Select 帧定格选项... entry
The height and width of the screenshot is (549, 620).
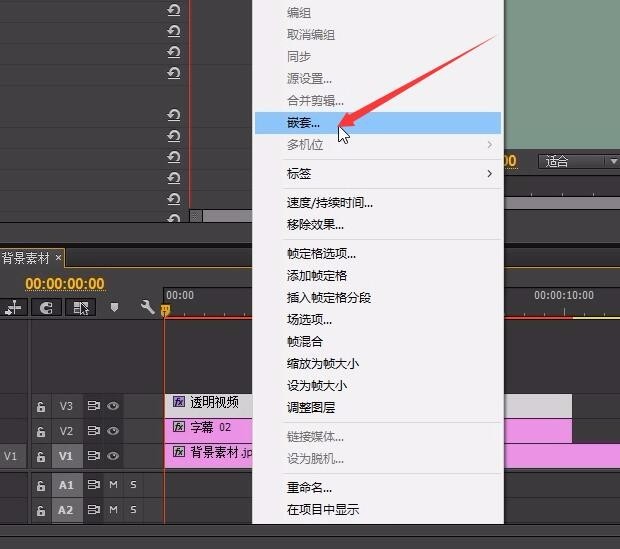coord(378,254)
